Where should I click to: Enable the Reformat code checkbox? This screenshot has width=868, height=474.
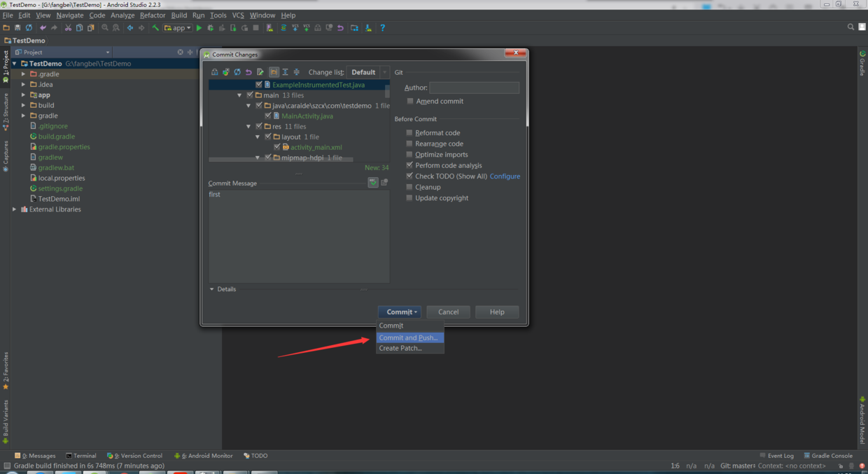(x=409, y=133)
